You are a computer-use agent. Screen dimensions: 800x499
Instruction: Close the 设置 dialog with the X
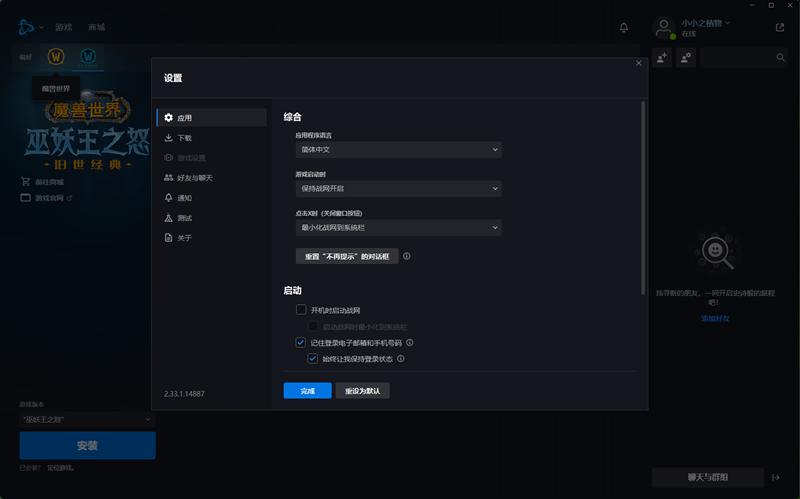click(x=639, y=63)
